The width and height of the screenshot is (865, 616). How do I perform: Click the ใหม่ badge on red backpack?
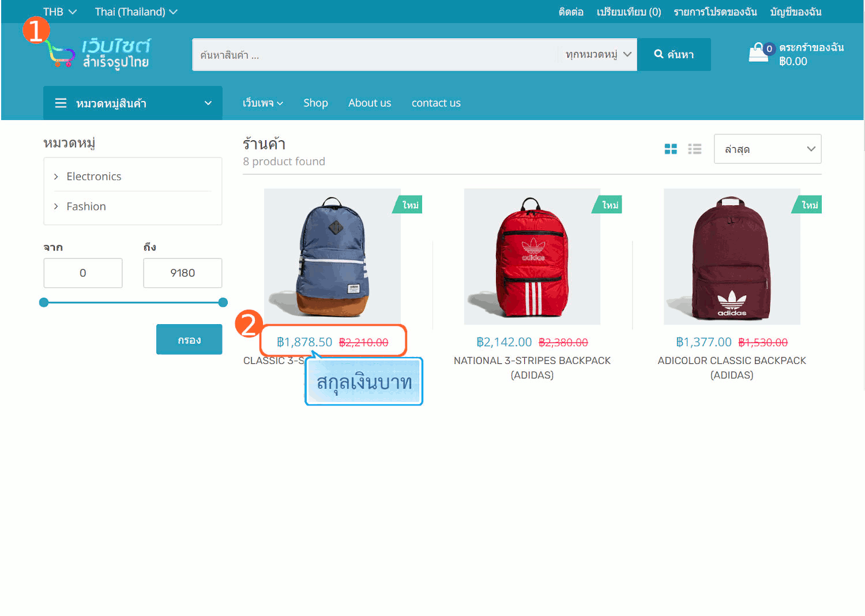(x=608, y=205)
